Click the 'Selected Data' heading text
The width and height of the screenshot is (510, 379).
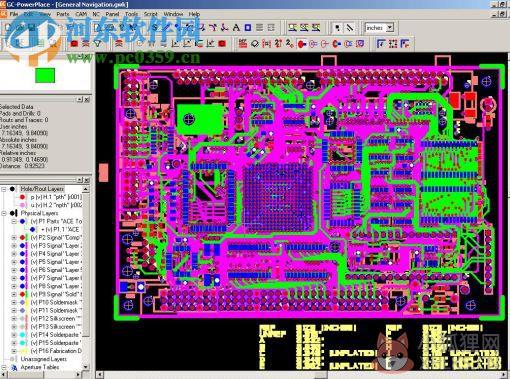coord(17,107)
